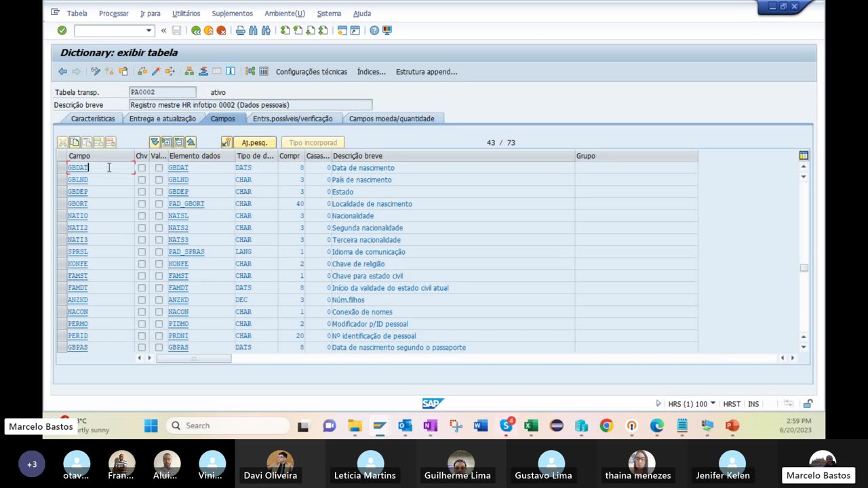Toggle the Chv checkbox for GBLND row
868x488 pixels.
click(142, 180)
